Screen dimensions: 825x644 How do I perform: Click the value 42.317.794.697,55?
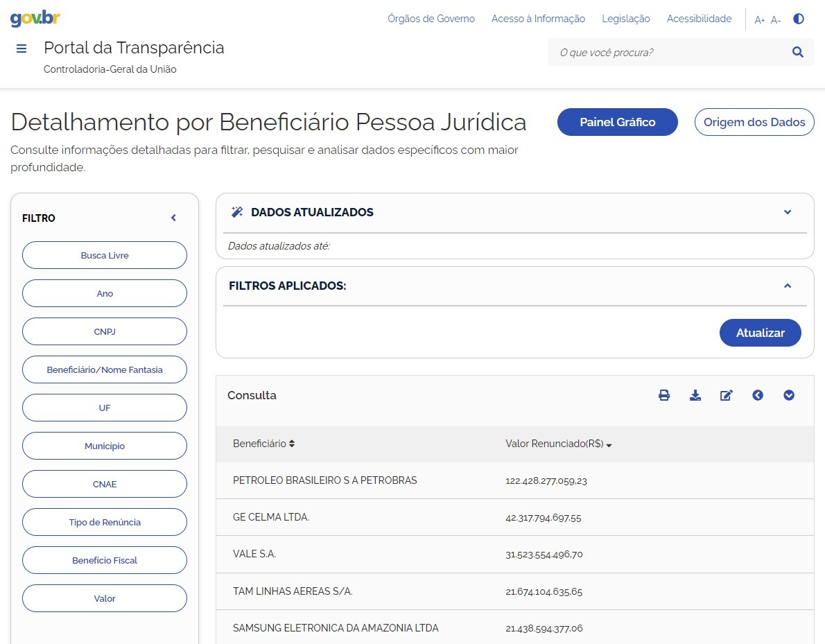point(544,518)
